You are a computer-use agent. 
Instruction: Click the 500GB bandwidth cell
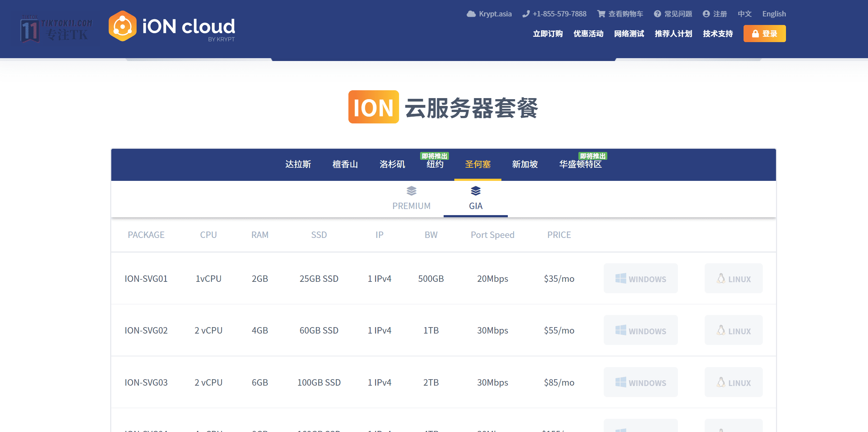[431, 279]
